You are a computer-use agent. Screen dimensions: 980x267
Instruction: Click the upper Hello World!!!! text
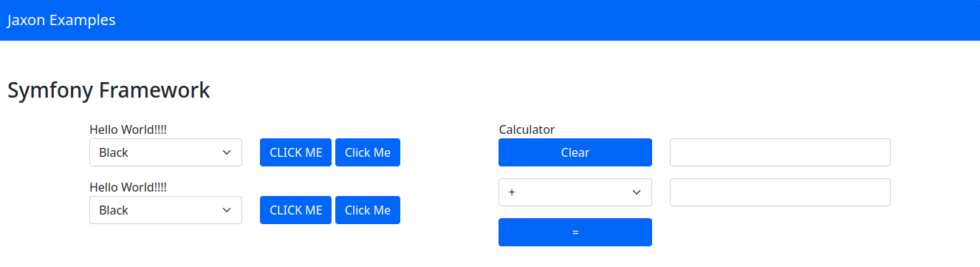tap(128, 129)
